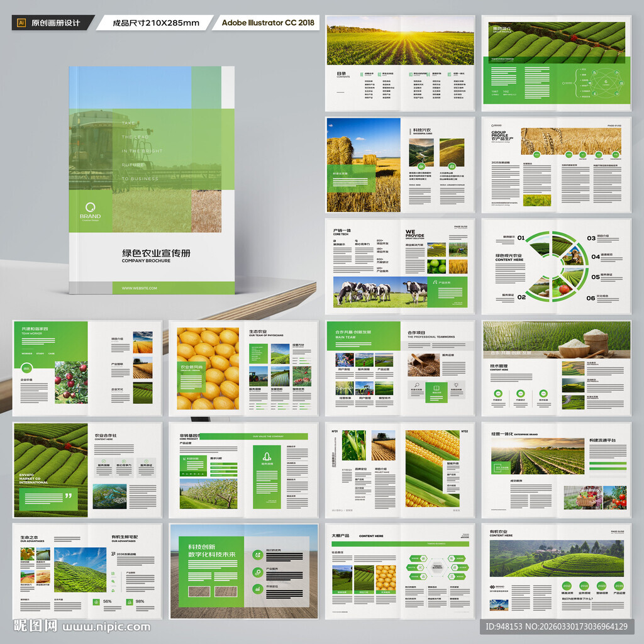Click the "ID:948153" image info bar

557,626
